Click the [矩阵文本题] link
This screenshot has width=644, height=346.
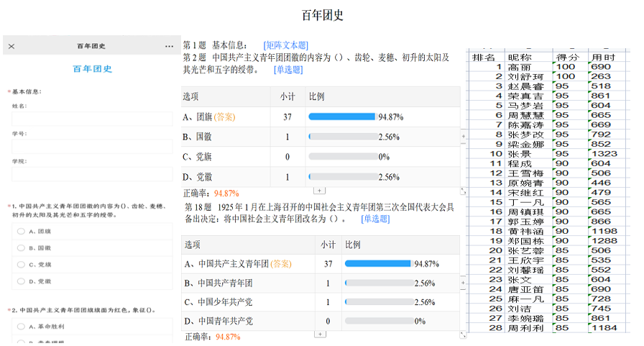286,45
